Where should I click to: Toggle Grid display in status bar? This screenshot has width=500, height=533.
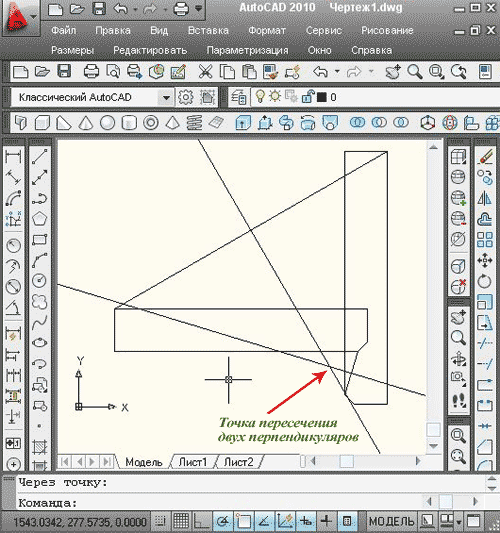click(181, 521)
